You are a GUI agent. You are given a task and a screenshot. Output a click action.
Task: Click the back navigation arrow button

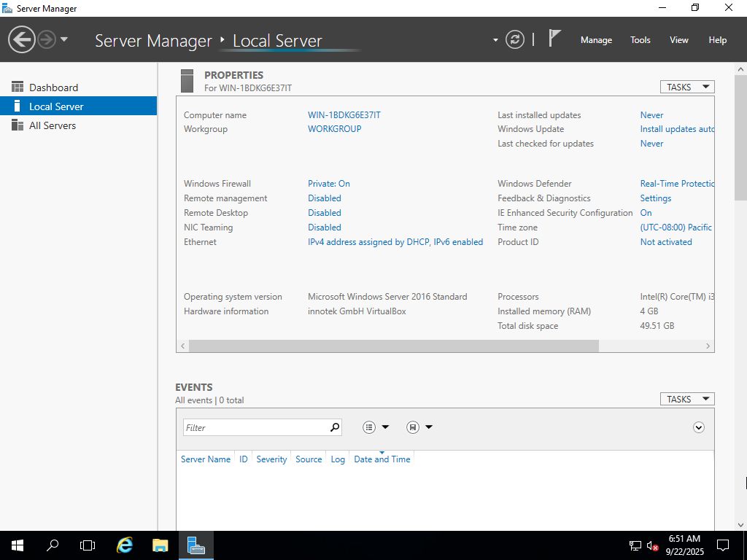22,39
